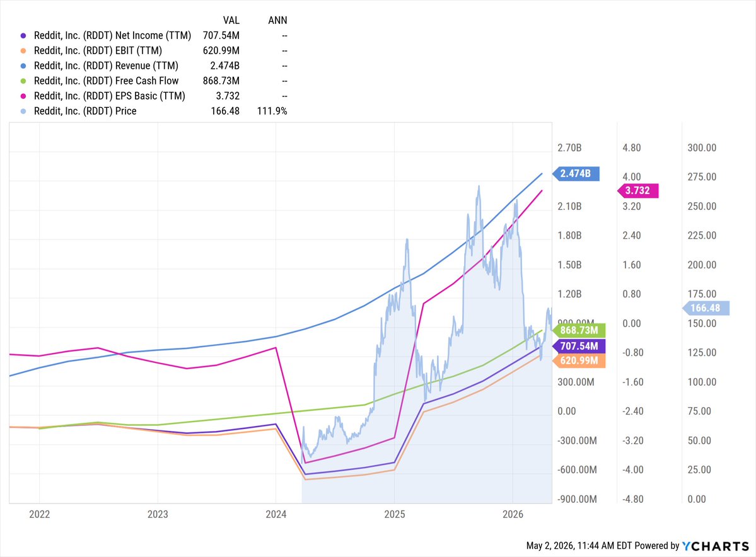
Task: Click the blue 2.474B revenue flag on chart
Action: click(576, 173)
